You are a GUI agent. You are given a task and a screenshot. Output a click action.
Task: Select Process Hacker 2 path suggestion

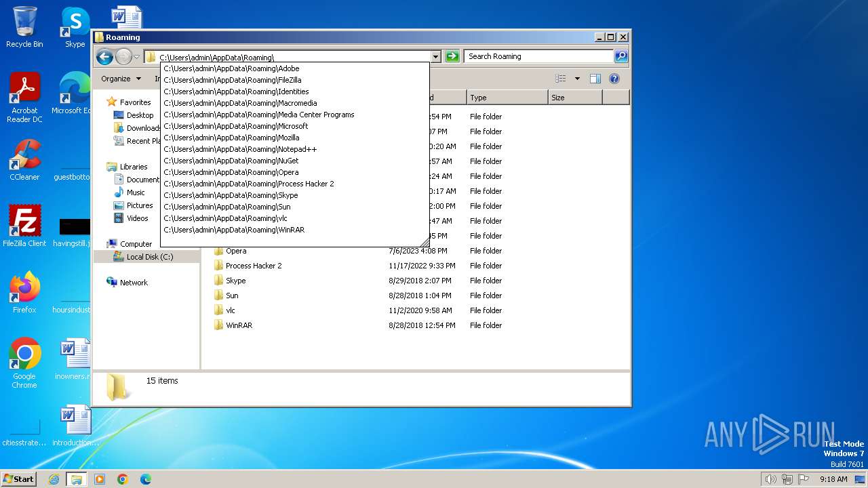(295, 184)
